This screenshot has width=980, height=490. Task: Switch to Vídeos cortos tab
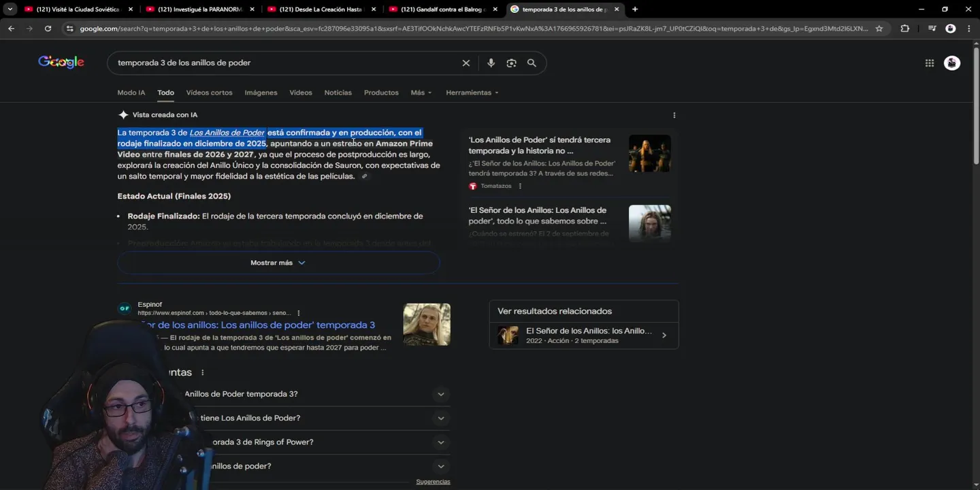click(x=209, y=93)
